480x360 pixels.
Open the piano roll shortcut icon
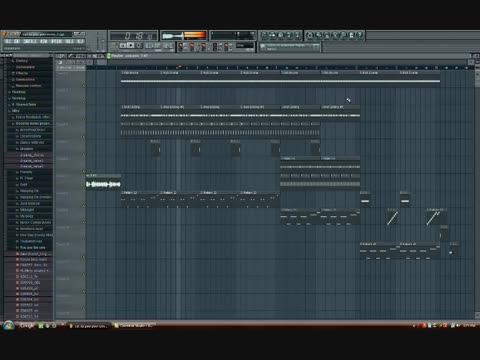(281, 35)
